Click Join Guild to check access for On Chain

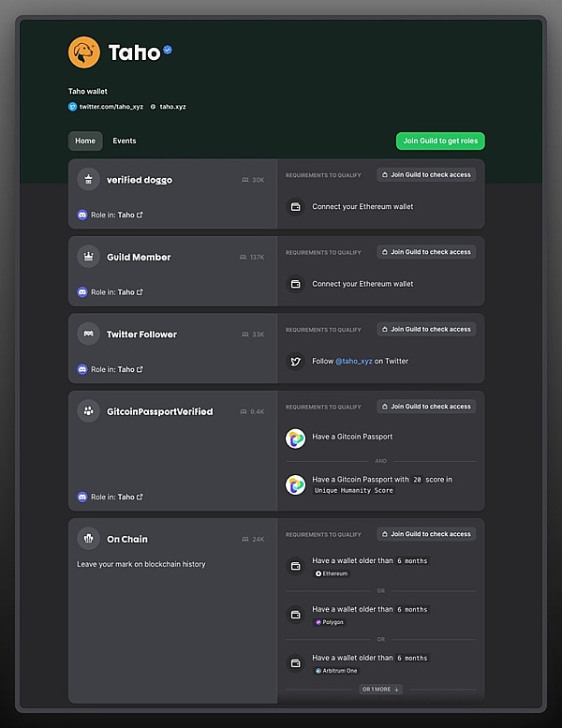[x=426, y=534]
